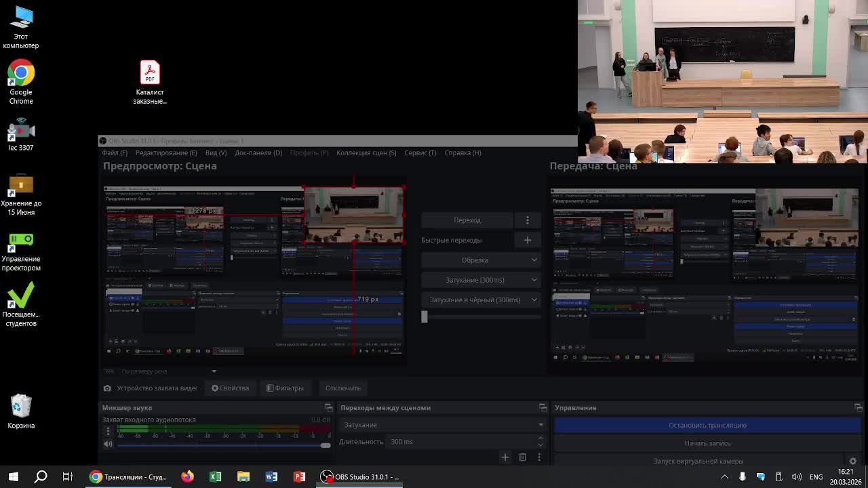Open PowerPoint from the taskbar
This screenshot has width=868, height=488.
(299, 476)
